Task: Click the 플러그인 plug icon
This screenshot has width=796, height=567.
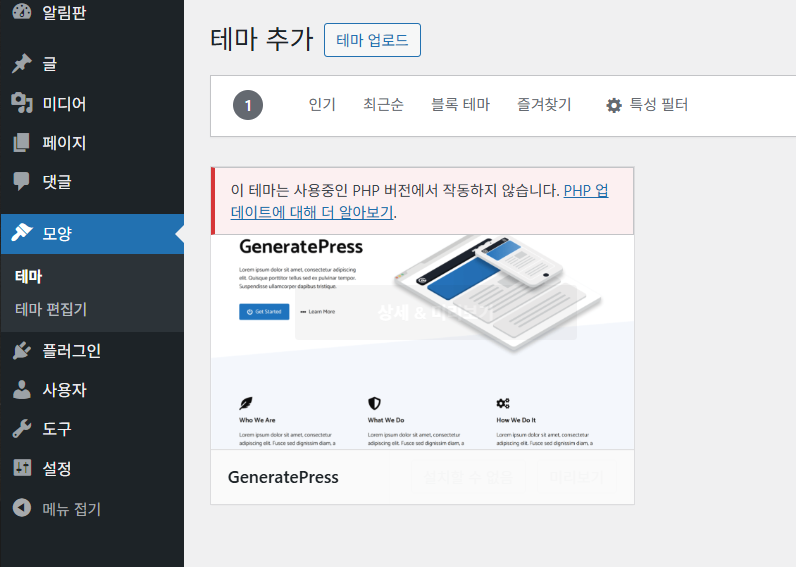Action: (21, 350)
